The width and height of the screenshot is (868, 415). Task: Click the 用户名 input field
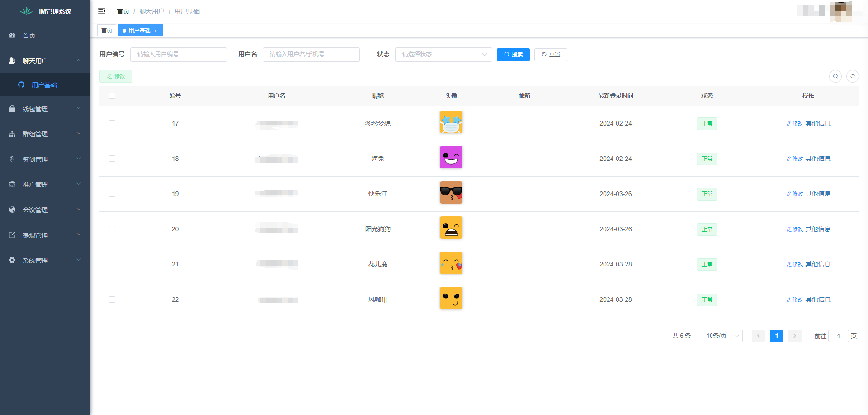click(x=311, y=54)
